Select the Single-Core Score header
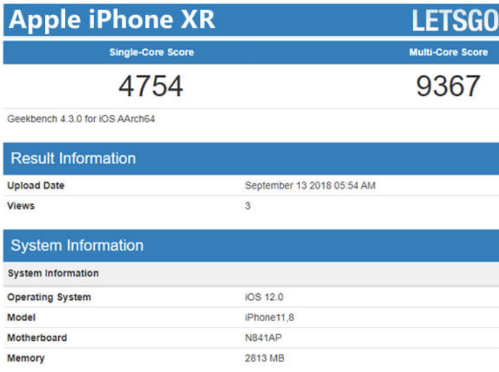This screenshot has height=372, width=499. point(152,52)
